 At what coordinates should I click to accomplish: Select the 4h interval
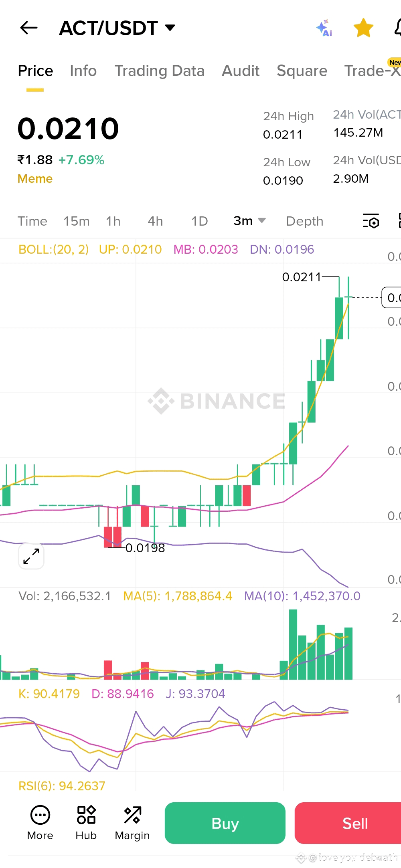tap(155, 221)
